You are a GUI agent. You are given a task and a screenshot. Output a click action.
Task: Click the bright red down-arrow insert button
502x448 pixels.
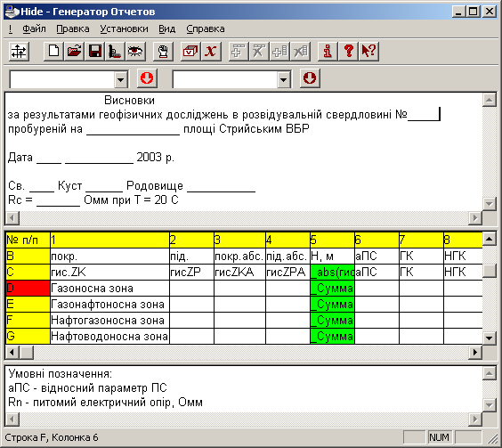147,78
